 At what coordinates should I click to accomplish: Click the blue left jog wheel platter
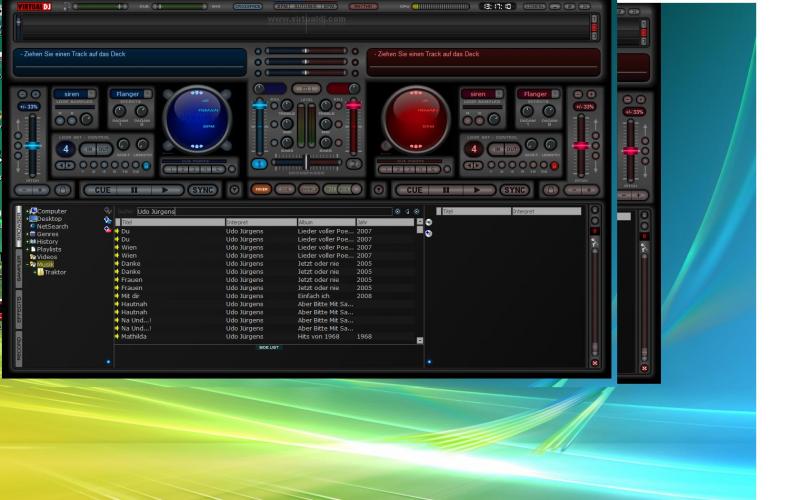click(x=197, y=119)
